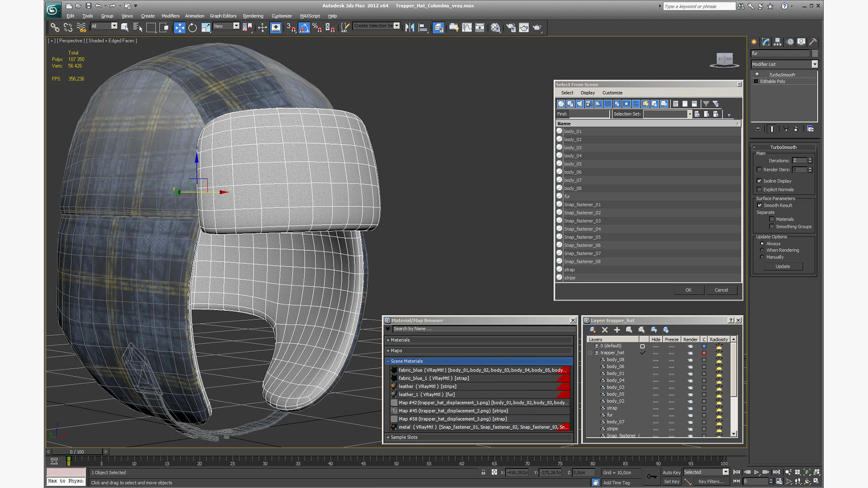Viewport: 868px width, 488px height.
Task: Click the object color swatch beside fur name
Action: (x=815, y=53)
